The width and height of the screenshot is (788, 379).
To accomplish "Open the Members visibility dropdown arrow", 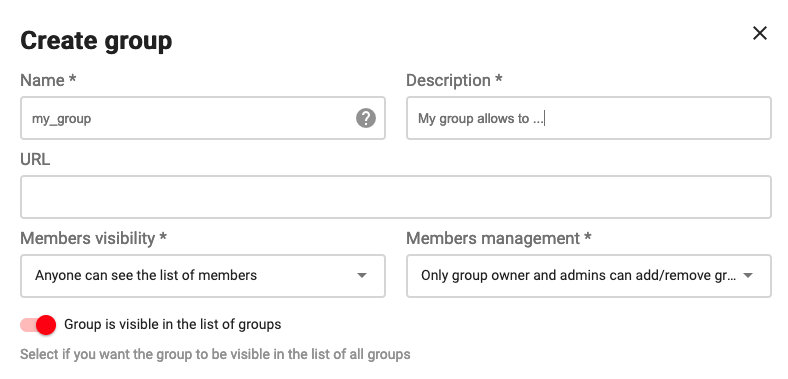I will pos(361,275).
